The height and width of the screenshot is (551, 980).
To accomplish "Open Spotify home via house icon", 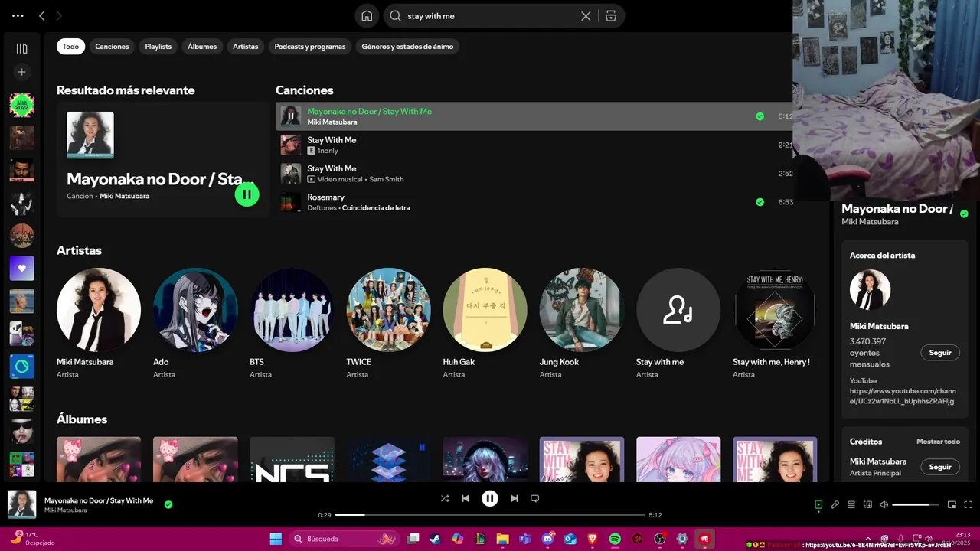I will (367, 16).
